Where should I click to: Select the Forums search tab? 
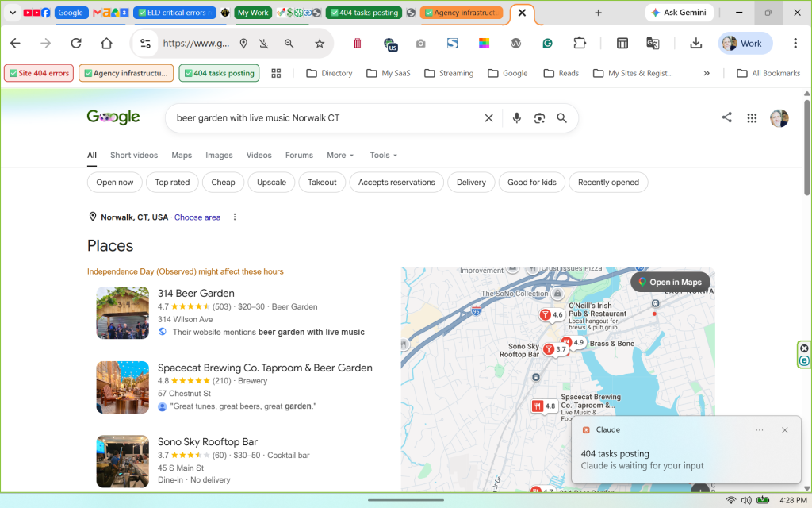(x=299, y=155)
